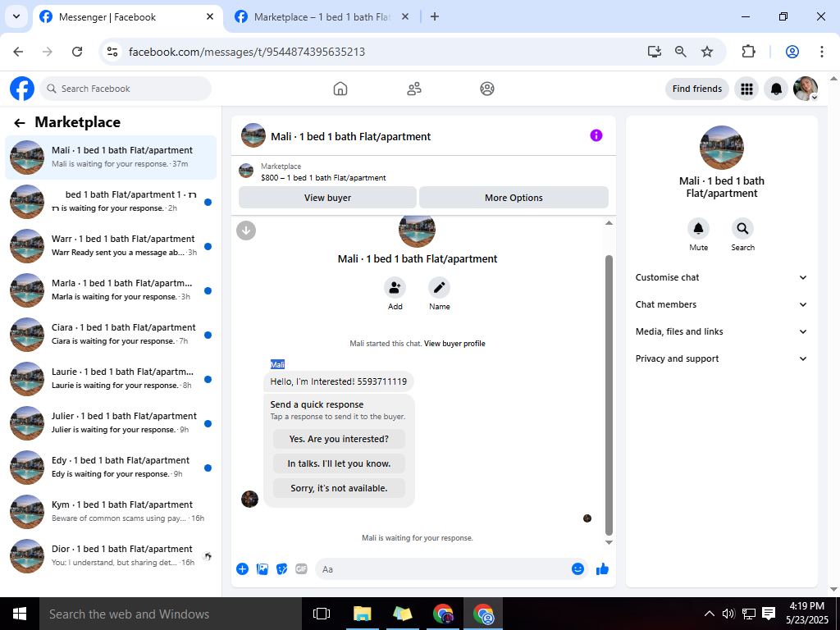
Task: Open account profile picture menu
Action: click(806, 89)
